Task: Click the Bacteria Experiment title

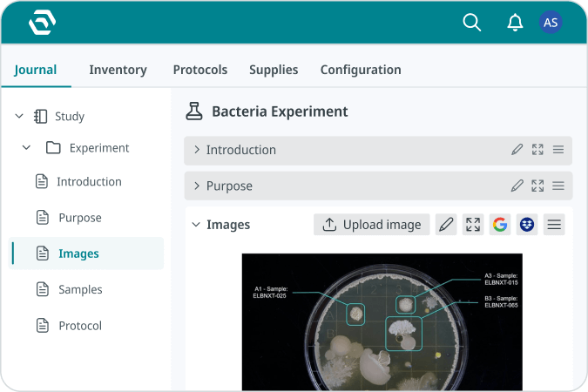Action: [280, 112]
